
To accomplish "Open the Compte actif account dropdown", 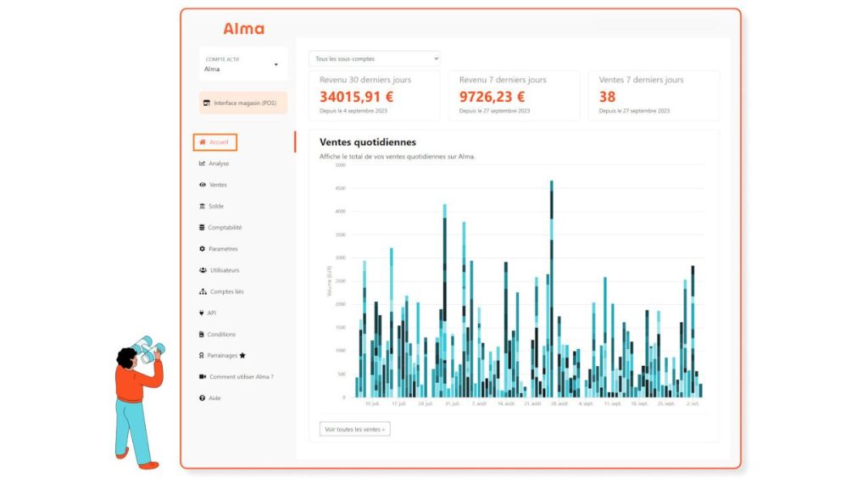I will 242,64.
